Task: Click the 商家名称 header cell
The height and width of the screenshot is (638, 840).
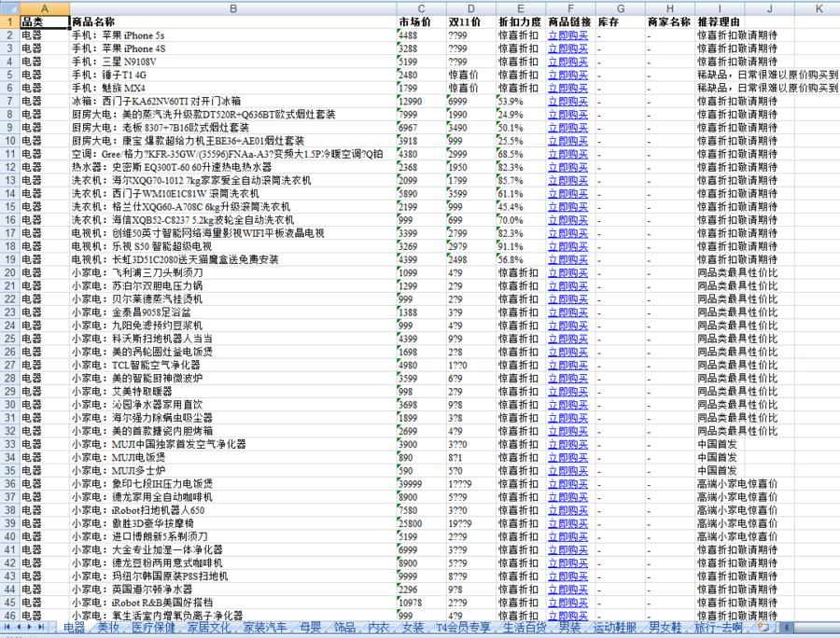Action: click(x=670, y=22)
